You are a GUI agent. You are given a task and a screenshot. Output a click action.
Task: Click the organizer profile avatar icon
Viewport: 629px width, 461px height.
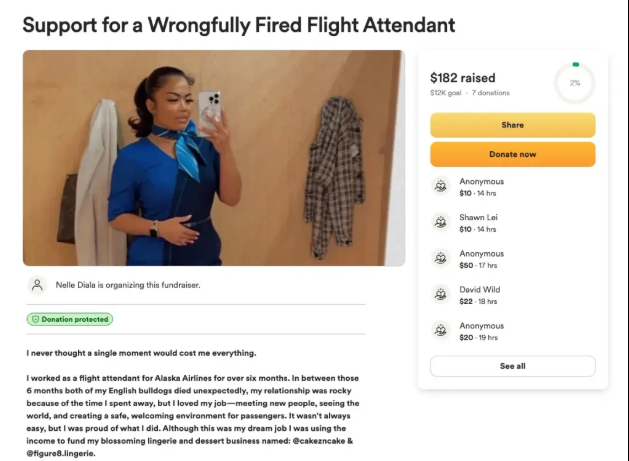tap(37, 285)
